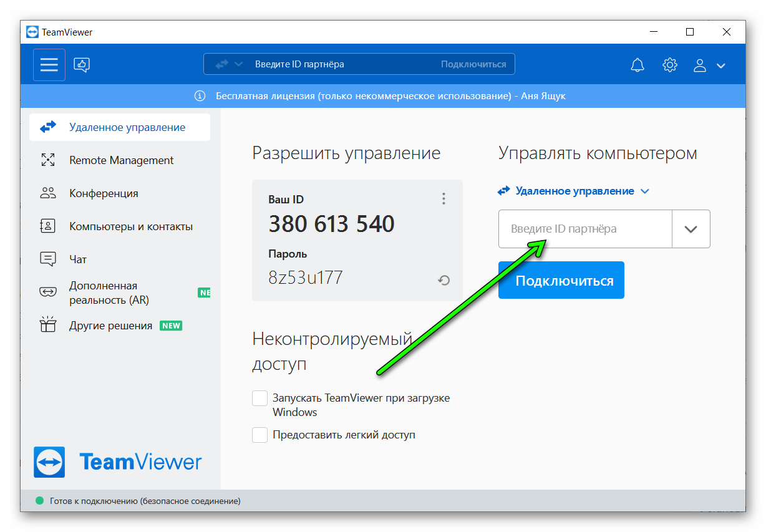
Task: Expand connection mode chevron in top bar
Action: pos(239,64)
